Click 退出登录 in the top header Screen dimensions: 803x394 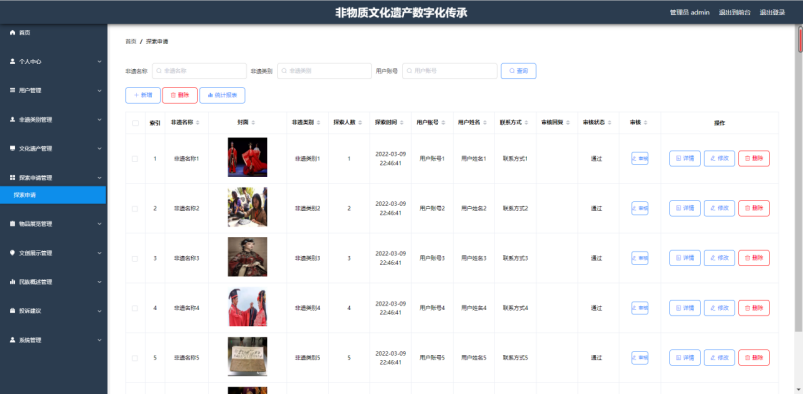click(772, 12)
